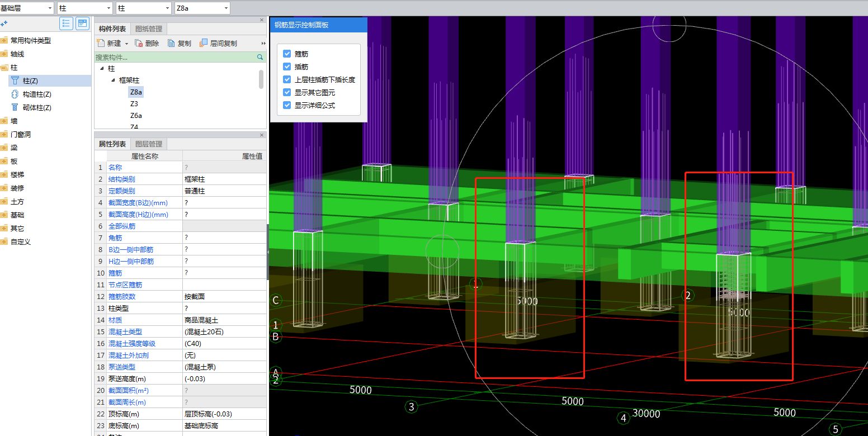The height and width of the screenshot is (436, 868).
Task: Expand the 自定义 folder
Action: [x=4, y=241]
